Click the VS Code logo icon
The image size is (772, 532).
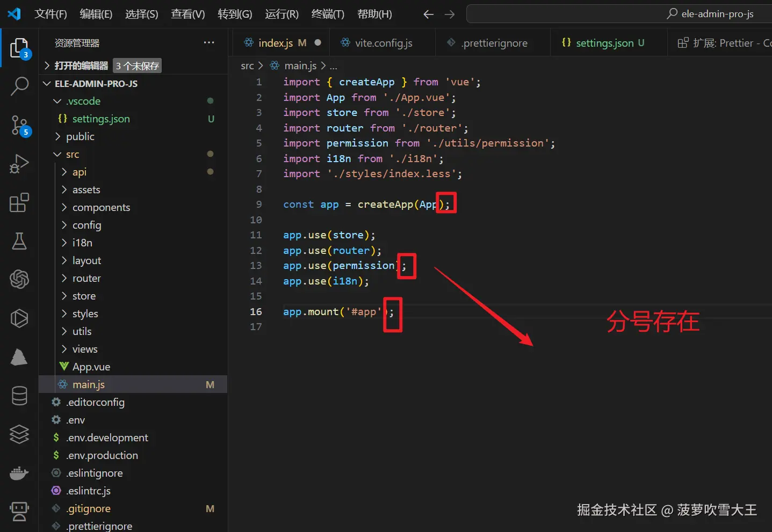(x=15, y=13)
